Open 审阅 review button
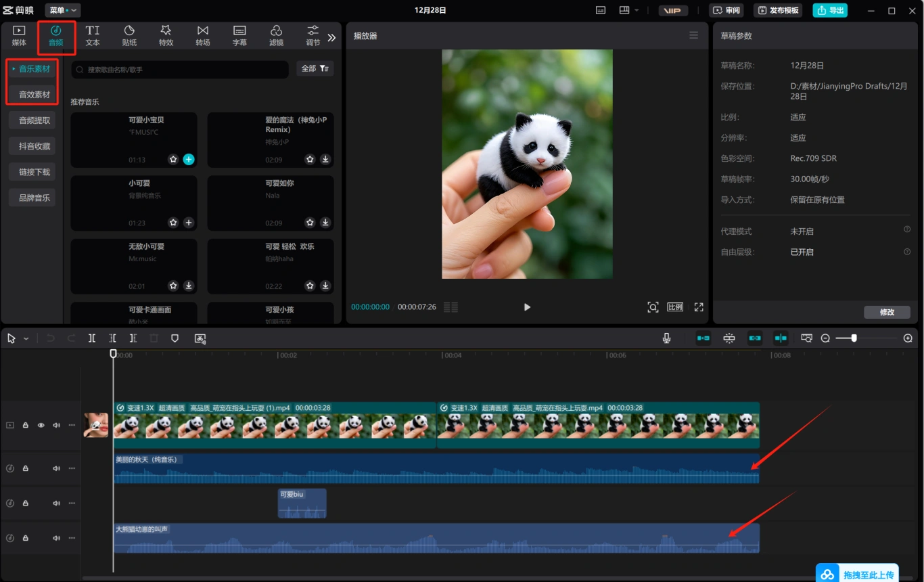Screen dimensions: 924x582 (726, 10)
